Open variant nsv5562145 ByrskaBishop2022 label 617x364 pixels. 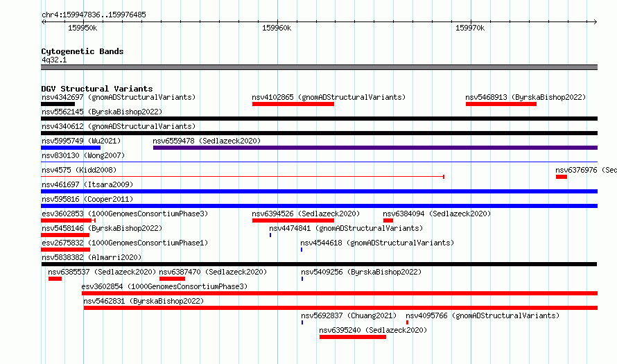pyautogui.click(x=102, y=112)
